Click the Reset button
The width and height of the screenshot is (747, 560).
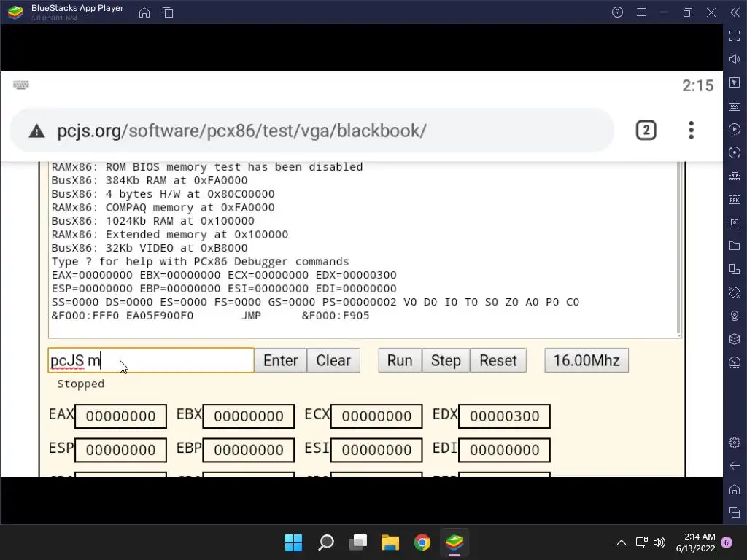498,360
